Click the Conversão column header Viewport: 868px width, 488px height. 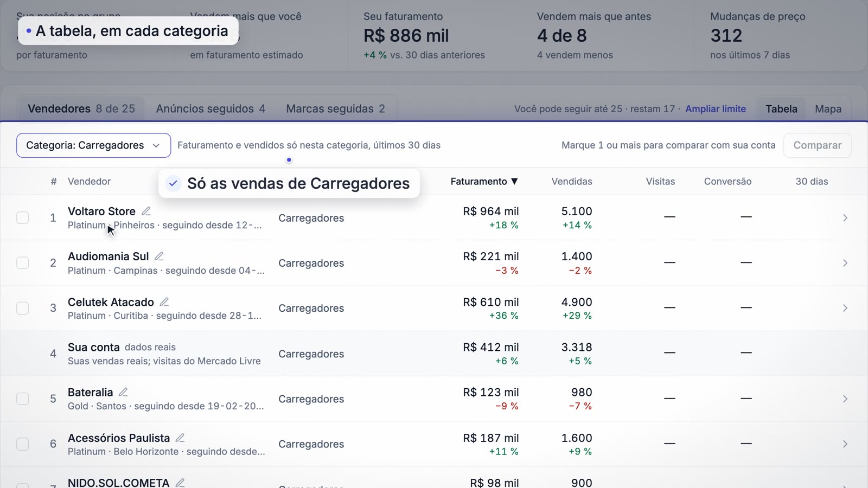(x=727, y=182)
